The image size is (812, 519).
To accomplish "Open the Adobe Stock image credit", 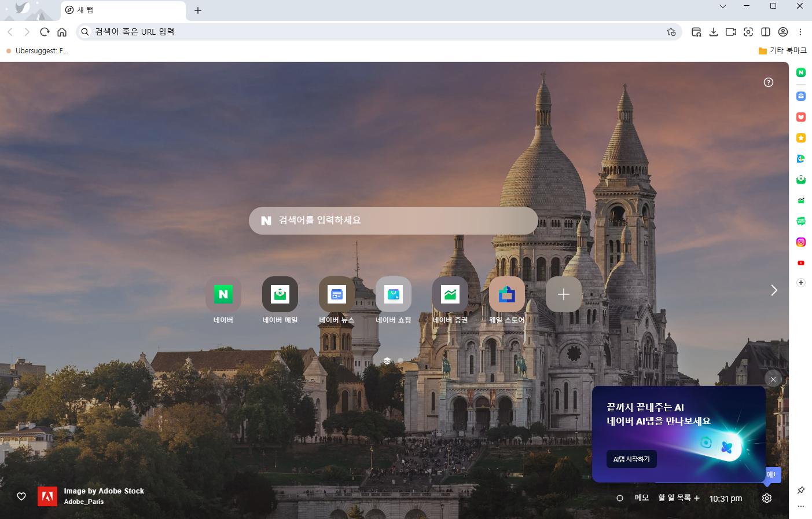I will [91, 496].
